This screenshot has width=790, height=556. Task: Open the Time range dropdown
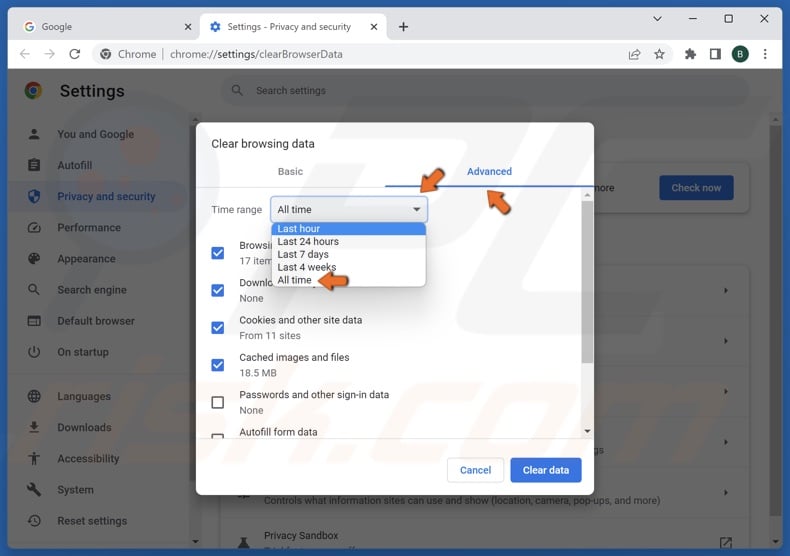[349, 210]
